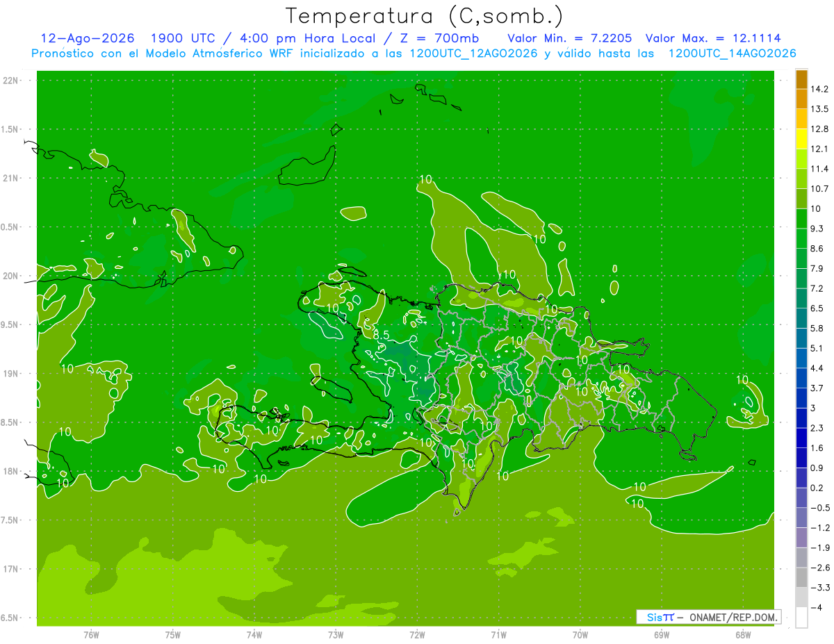This screenshot has width=834, height=644.
Task: Pick the orange colorbar swatch above 14.2
Action: click(x=802, y=79)
